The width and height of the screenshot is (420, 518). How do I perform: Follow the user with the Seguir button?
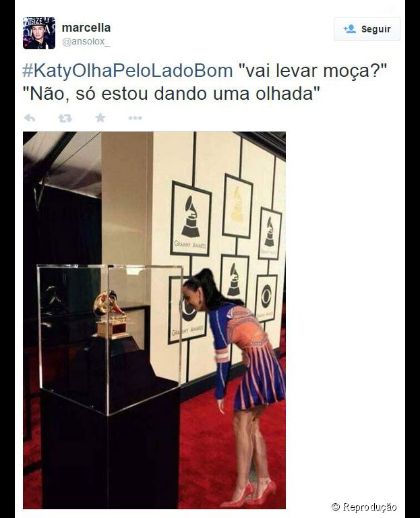click(367, 29)
